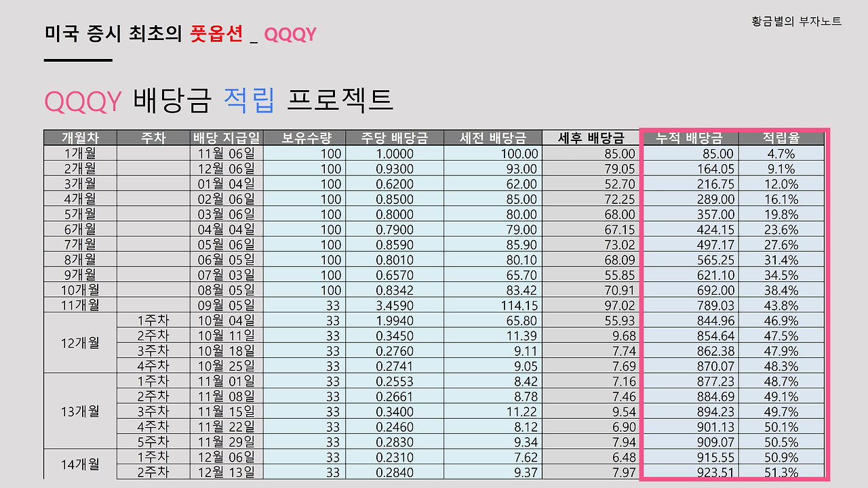868x488 pixels.
Task: Click the '10개월' row label
Action: point(80,290)
